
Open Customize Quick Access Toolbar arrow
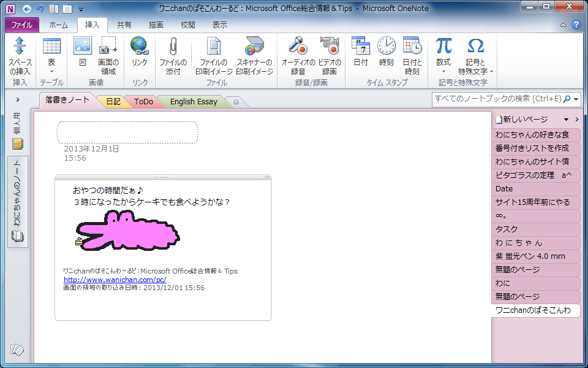[81, 10]
